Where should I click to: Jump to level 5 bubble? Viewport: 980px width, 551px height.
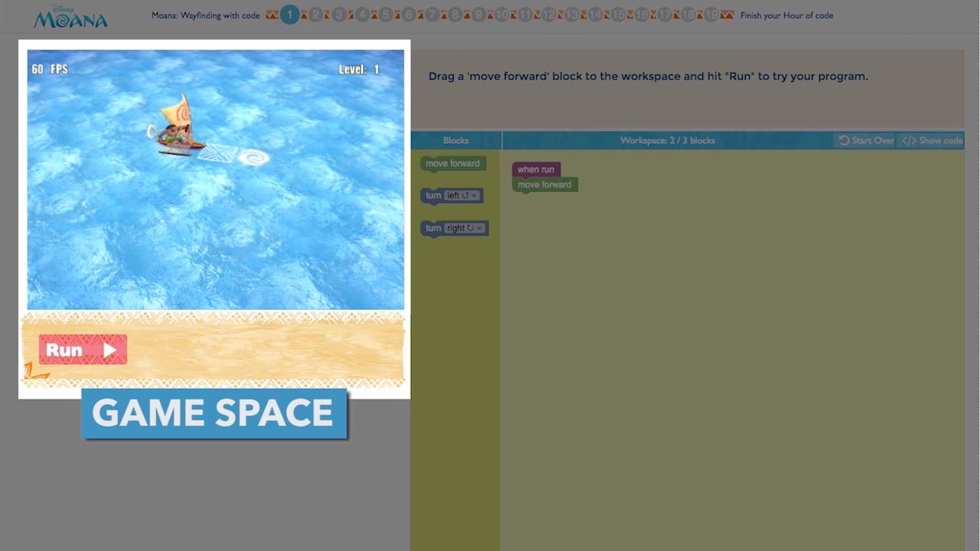click(386, 15)
